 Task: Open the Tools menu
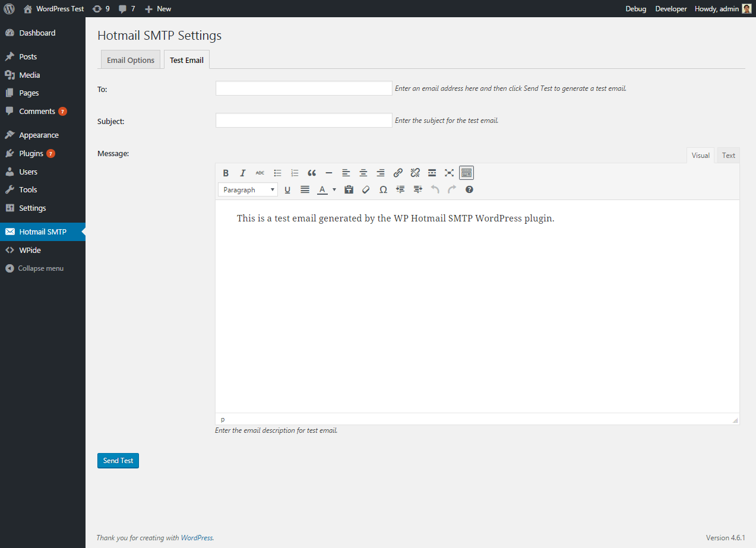tap(43, 189)
